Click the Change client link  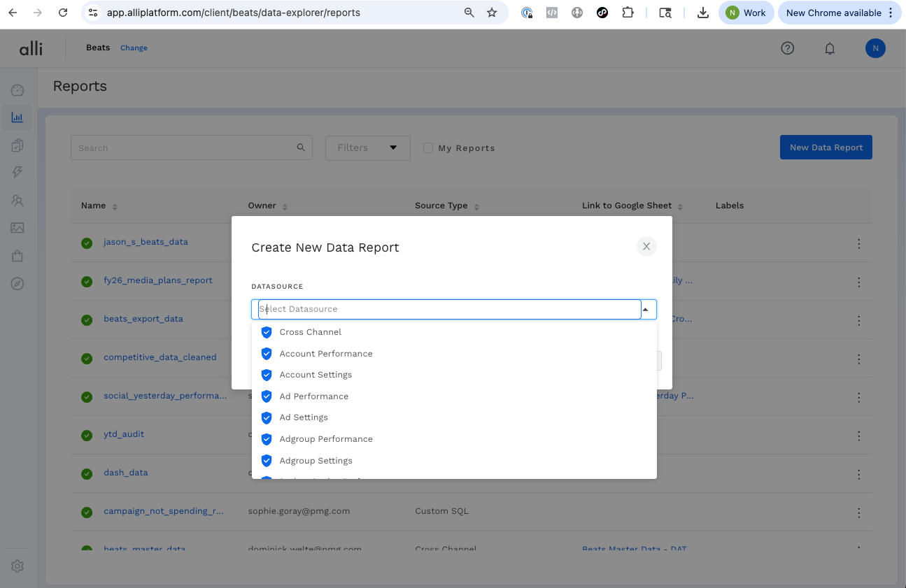point(134,48)
